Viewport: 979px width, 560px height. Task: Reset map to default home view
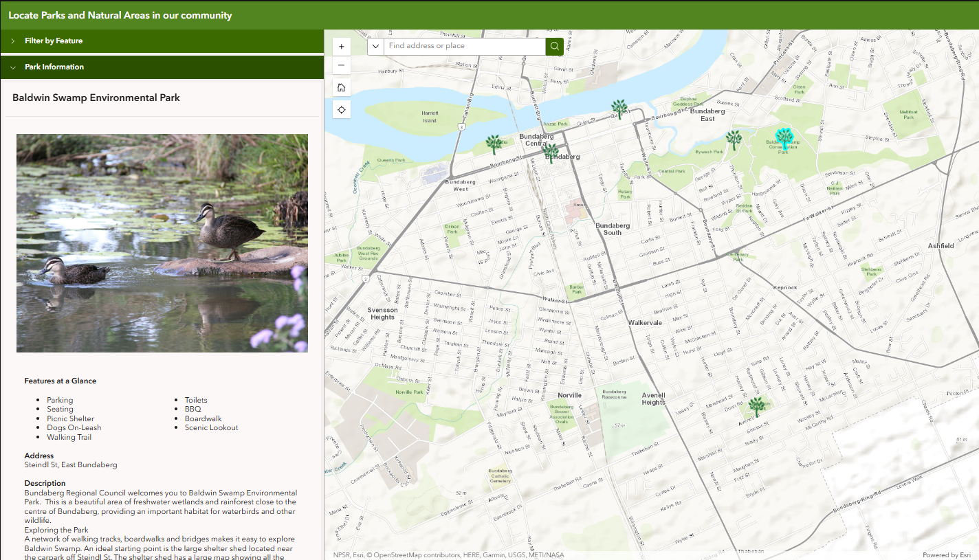click(x=341, y=87)
